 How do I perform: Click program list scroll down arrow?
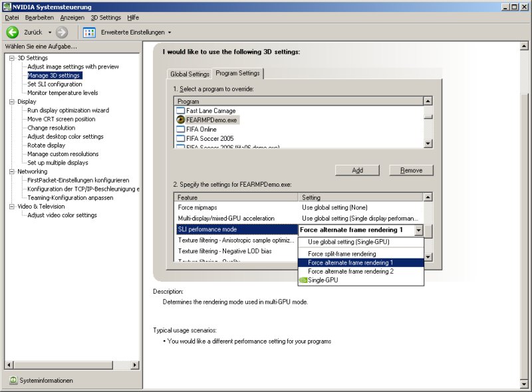pyautogui.click(x=428, y=144)
